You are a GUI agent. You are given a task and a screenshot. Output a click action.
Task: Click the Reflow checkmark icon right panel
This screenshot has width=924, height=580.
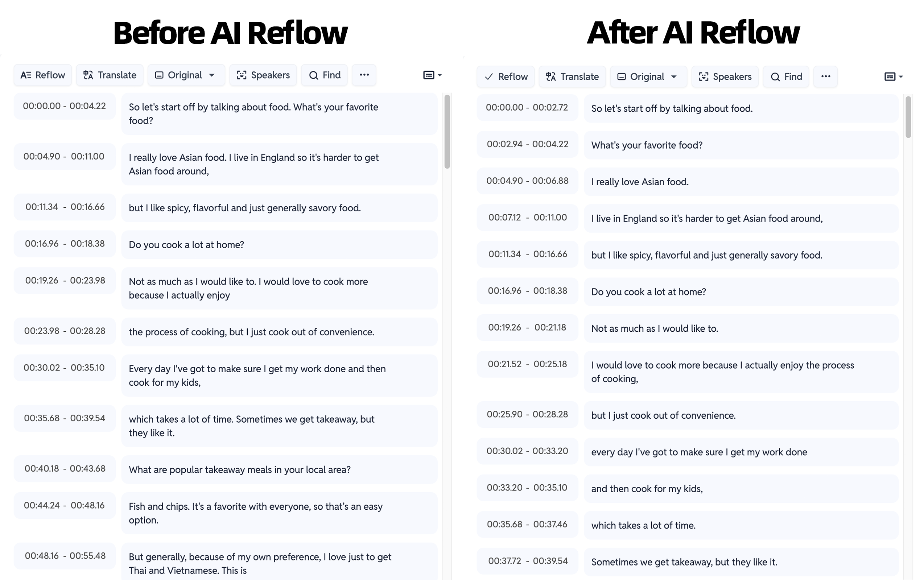coord(488,75)
